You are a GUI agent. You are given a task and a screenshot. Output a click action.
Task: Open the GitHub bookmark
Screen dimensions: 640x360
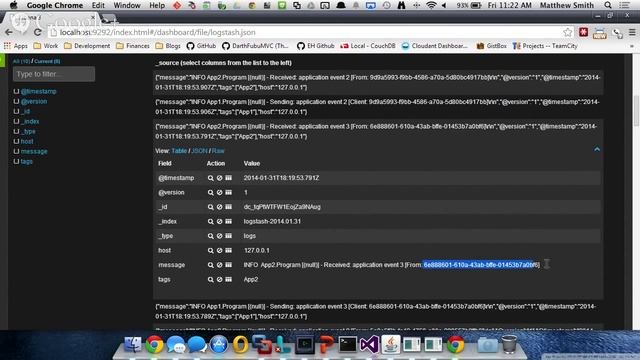point(201,46)
